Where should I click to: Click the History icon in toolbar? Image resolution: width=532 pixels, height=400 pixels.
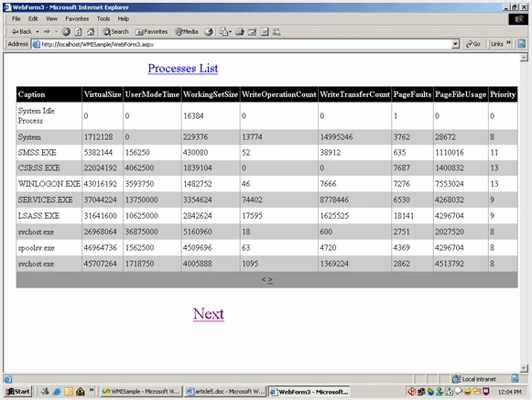point(209,32)
